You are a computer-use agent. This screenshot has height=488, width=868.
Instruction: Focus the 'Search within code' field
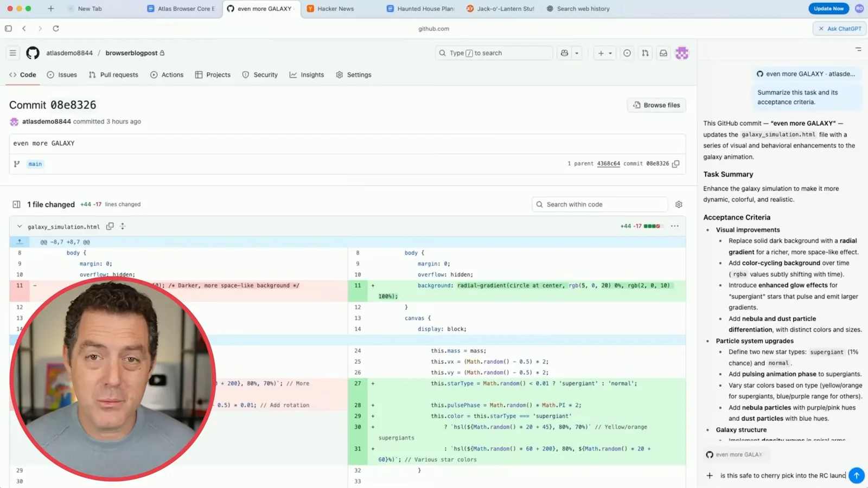600,204
